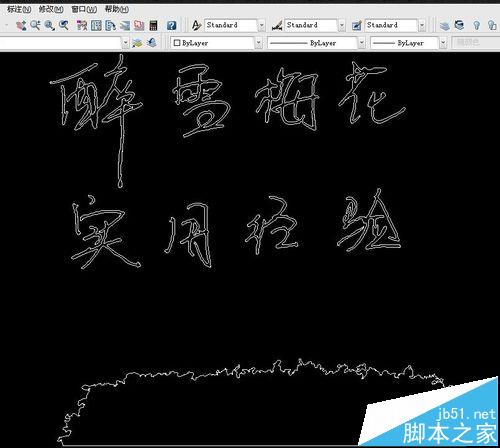Image resolution: width=500 pixels, height=448 pixels.
Task: Click the Make Object's Layer Current icon
Action: point(137,43)
